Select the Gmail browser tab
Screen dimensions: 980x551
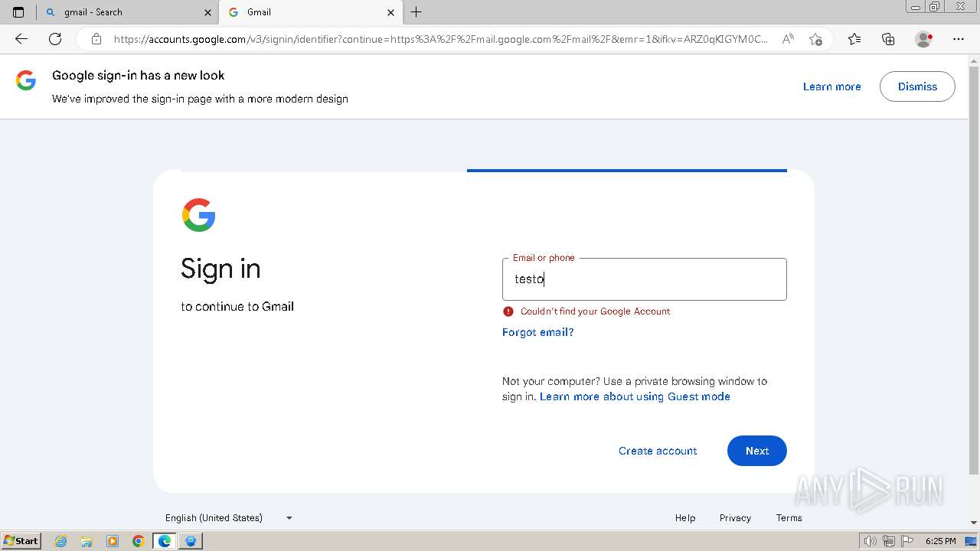[311, 12]
